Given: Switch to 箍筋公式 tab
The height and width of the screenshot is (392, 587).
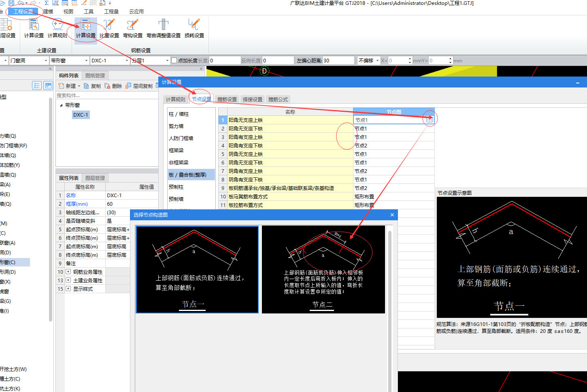Looking at the screenshot, I should 278,99.
